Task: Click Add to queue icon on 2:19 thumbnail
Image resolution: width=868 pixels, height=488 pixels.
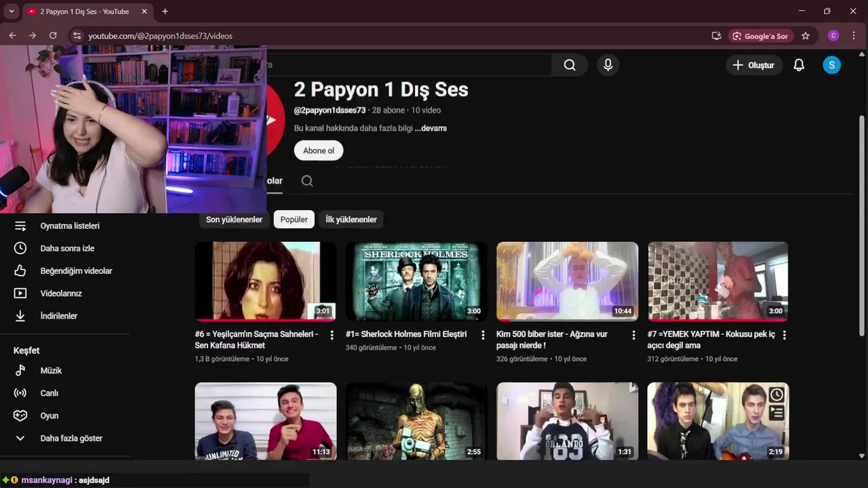Action: 776,412
